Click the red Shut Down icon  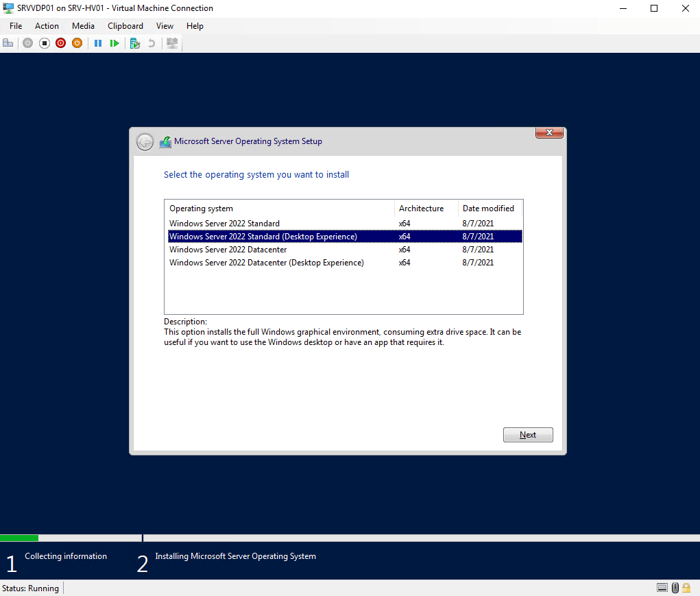click(61, 43)
